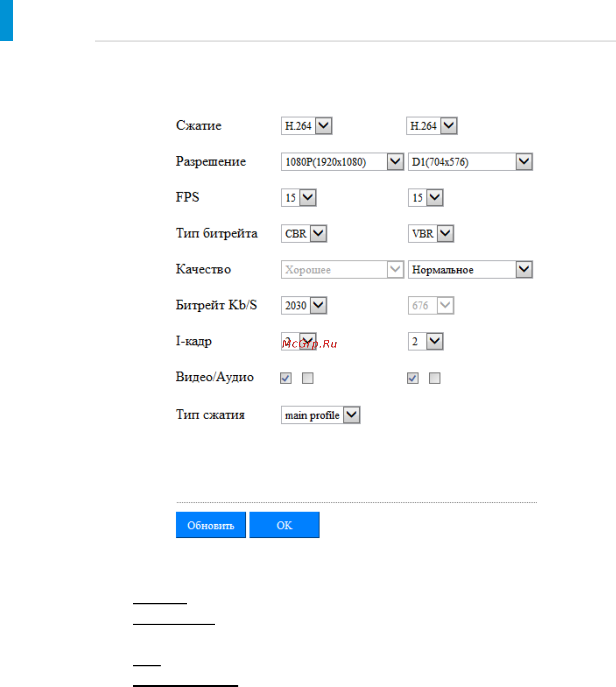616x687 pixels.
Task: Toggle first stream checked Видео checkbox
Action: click(x=286, y=378)
